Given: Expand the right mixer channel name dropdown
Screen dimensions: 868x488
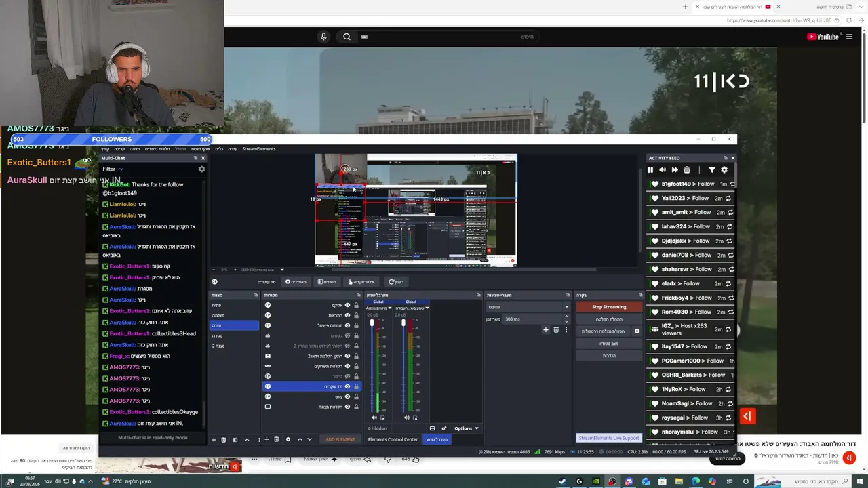Looking at the screenshot, I should point(427,308).
